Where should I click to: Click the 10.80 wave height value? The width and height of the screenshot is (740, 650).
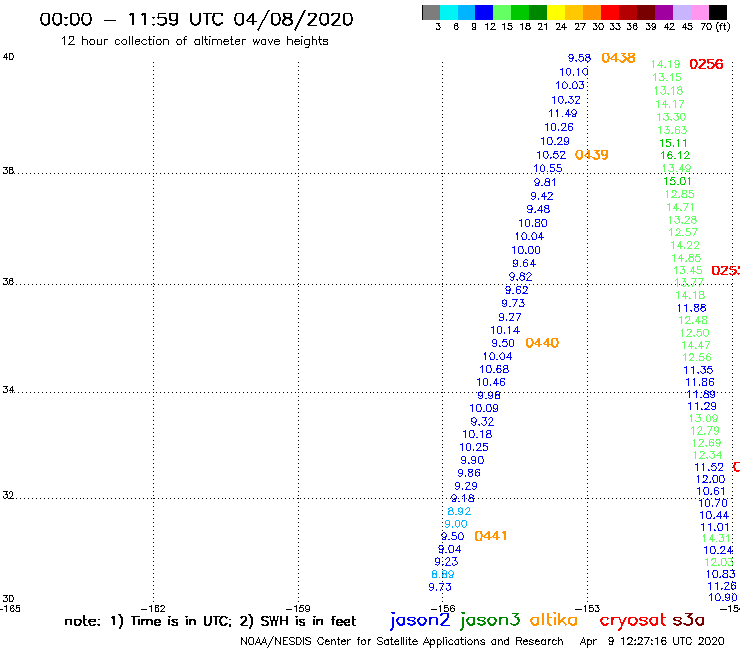[x=533, y=223]
